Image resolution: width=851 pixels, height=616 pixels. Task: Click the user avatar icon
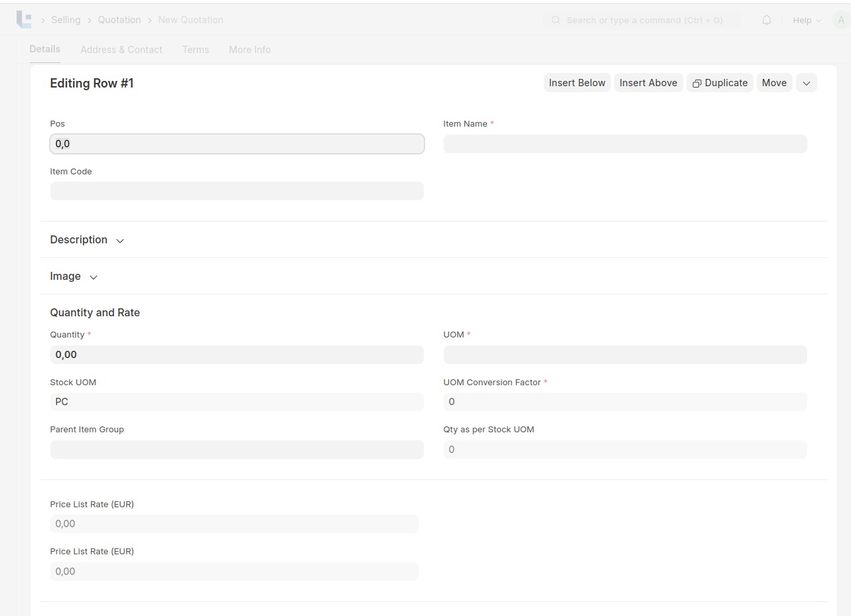tap(841, 20)
